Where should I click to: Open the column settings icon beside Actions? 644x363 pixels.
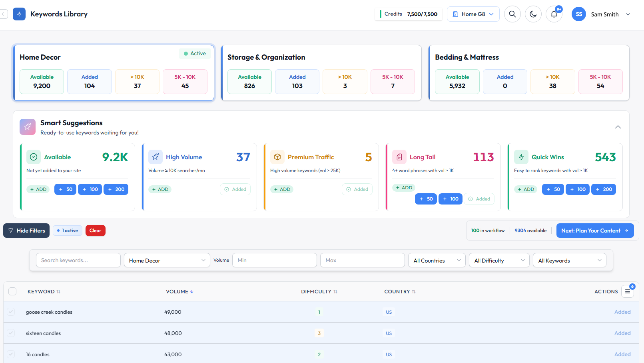click(628, 291)
